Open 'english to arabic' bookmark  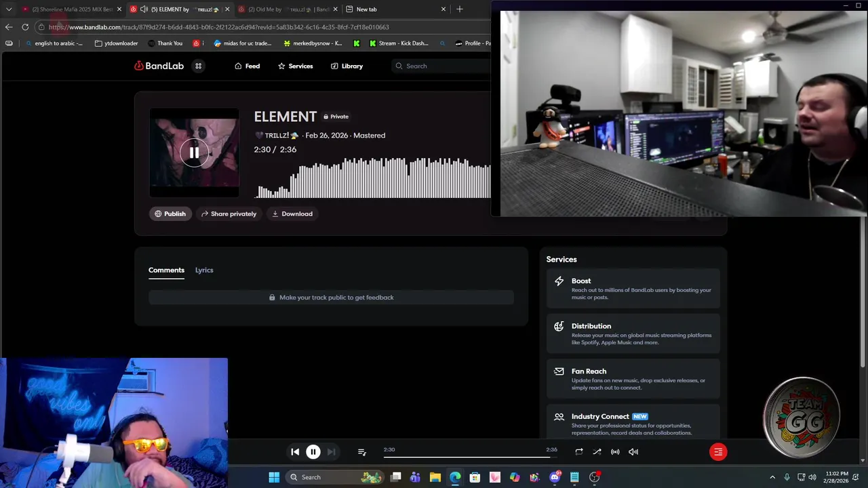coord(54,43)
